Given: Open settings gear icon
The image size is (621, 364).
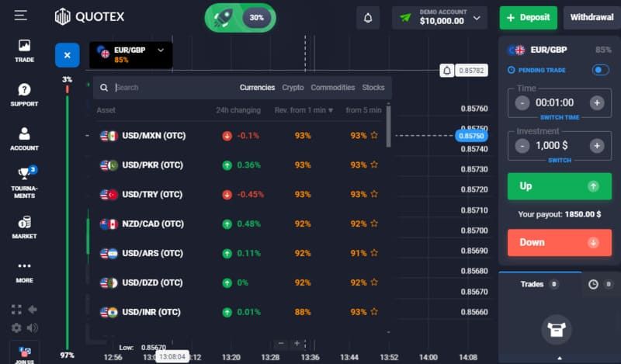Looking at the screenshot, I should pos(16,328).
